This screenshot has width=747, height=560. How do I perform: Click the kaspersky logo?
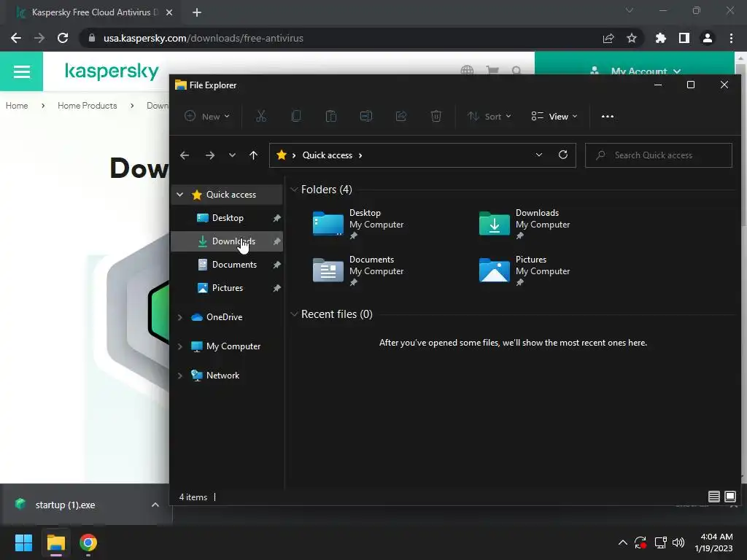click(112, 71)
